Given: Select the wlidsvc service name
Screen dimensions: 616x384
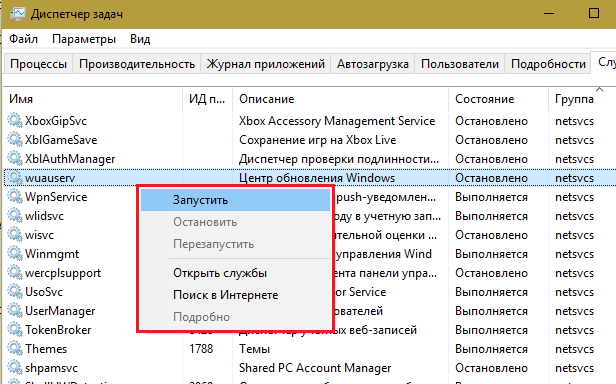Looking at the screenshot, I should point(44,216).
